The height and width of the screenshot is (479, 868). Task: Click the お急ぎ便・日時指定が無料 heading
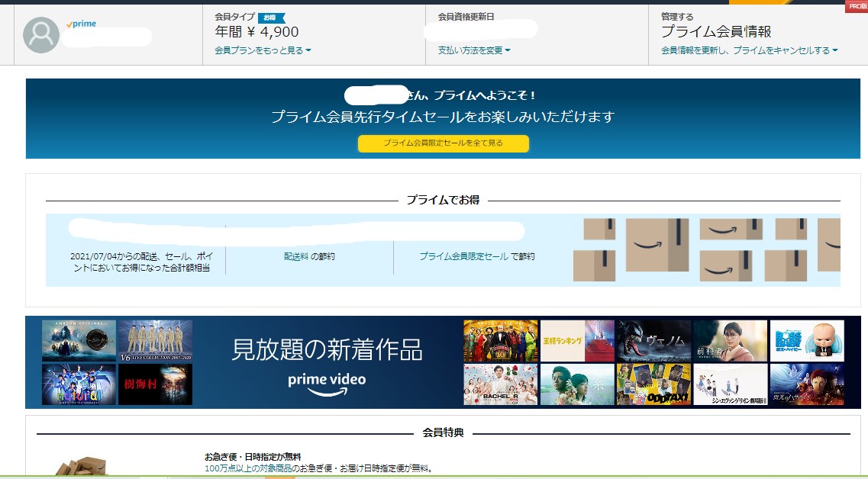pos(253,457)
